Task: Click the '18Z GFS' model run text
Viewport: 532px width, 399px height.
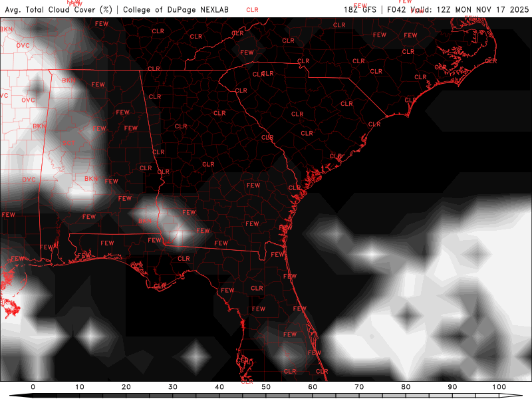Action: (360, 9)
